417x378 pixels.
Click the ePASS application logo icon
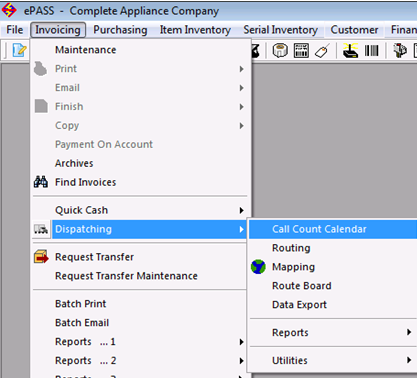pos(9,10)
